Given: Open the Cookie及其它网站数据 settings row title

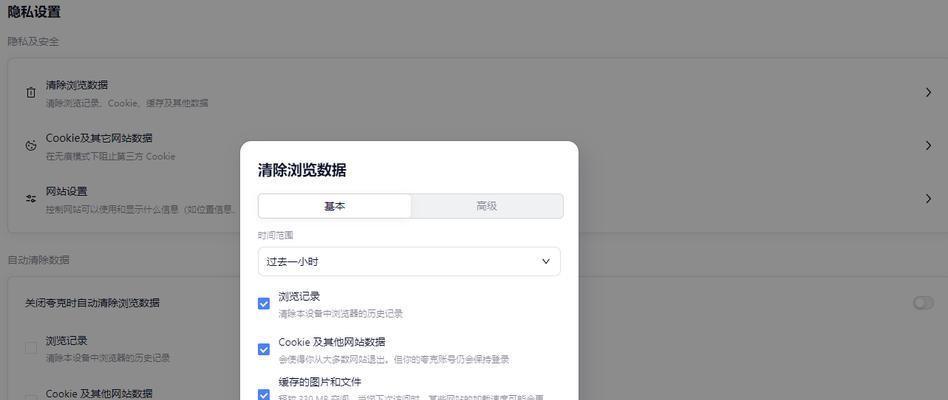Looking at the screenshot, I should pyautogui.click(x=99, y=138).
